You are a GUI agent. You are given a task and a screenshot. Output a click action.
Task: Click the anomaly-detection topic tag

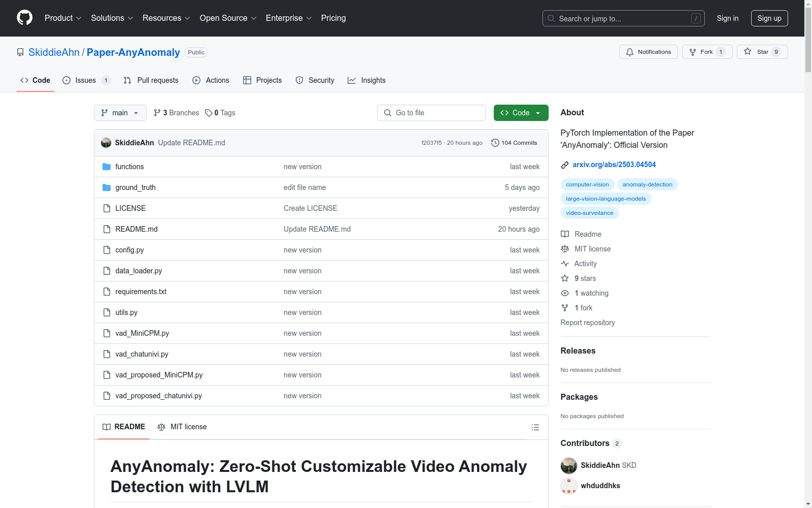point(648,184)
